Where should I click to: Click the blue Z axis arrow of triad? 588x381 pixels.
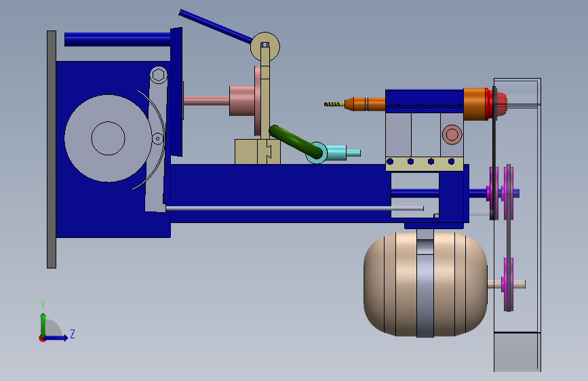[x=56, y=338]
